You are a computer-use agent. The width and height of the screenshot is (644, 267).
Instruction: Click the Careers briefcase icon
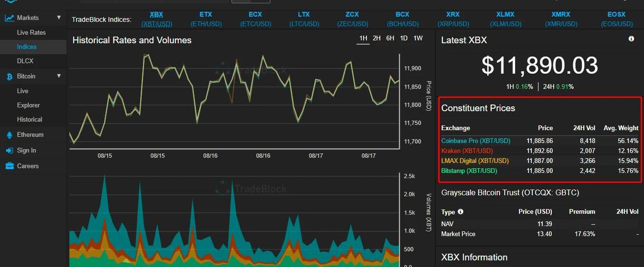click(x=9, y=166)
